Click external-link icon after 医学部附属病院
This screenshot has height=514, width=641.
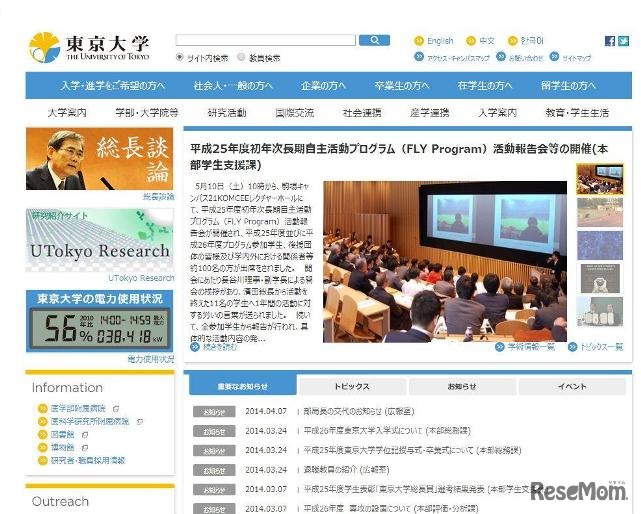click(116, 409)
